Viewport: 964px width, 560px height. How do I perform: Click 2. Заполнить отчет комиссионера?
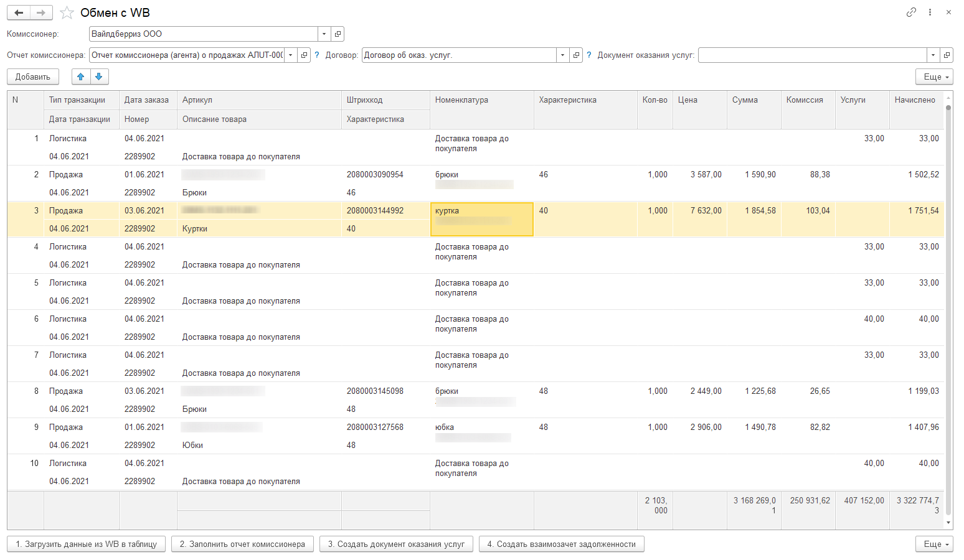(242, 544)
